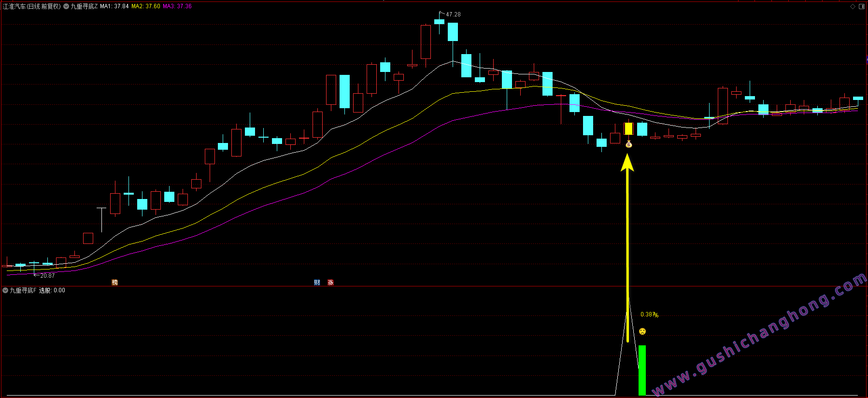Click the 涨 event marker icon
Viewport: 868px width, 398px height.
tap(330, 282)
